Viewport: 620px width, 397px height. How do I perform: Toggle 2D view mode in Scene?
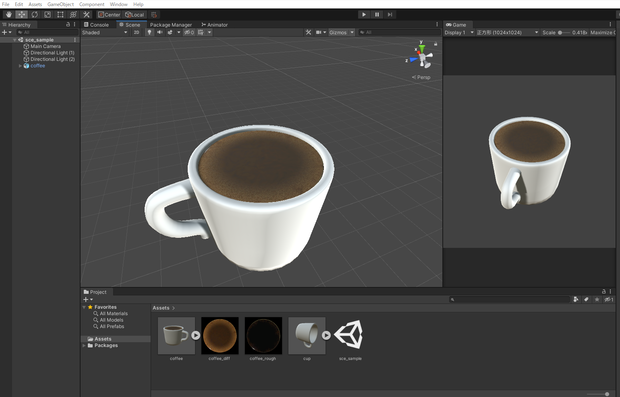tap(136, 32)
